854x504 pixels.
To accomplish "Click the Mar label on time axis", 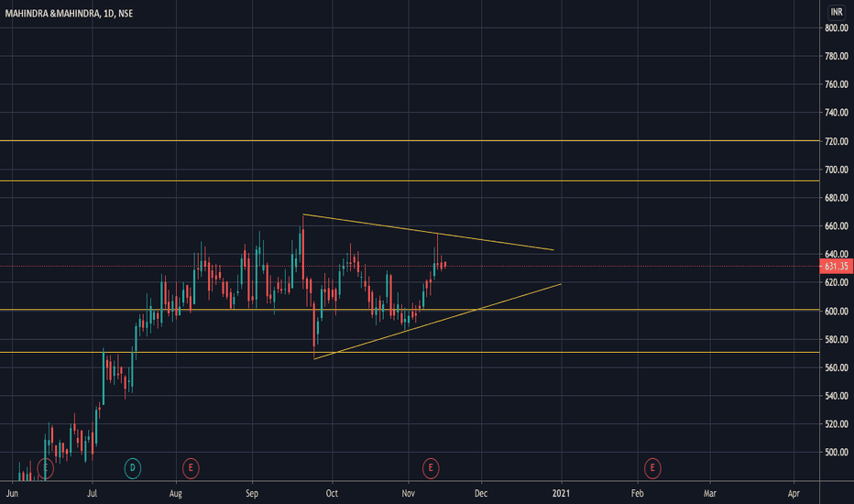I will coord(709,494).
